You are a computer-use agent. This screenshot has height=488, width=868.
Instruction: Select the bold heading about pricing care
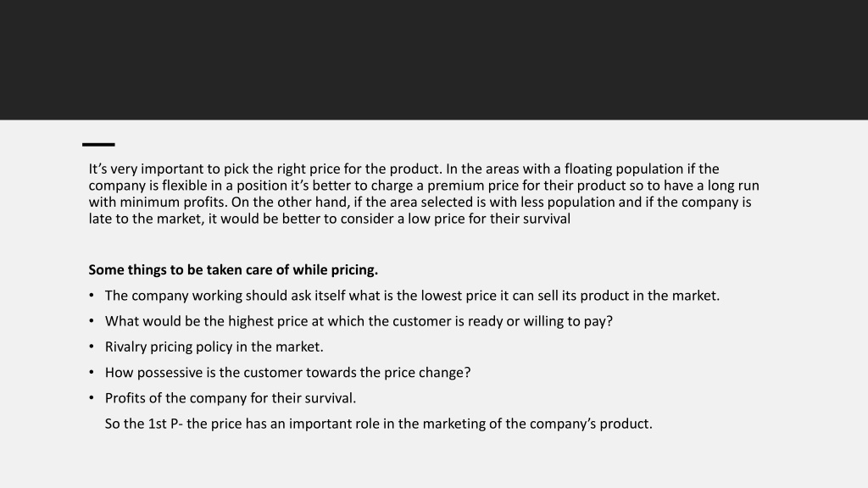[x=233, y=270]
